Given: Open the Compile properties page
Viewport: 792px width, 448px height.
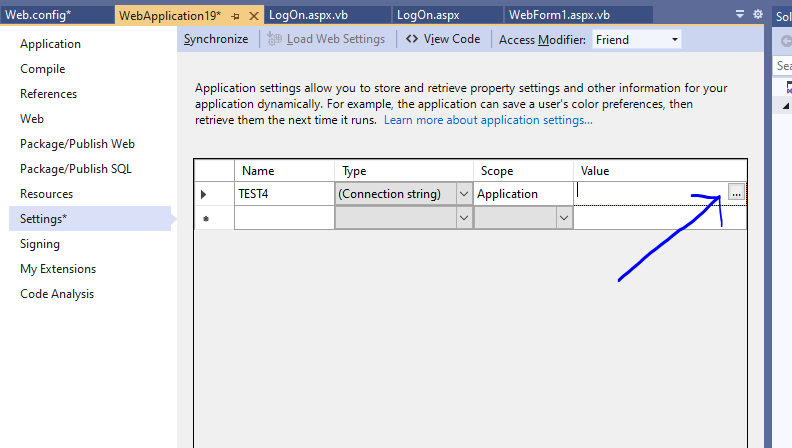Looking at the screenshot, I should [43, 69].
